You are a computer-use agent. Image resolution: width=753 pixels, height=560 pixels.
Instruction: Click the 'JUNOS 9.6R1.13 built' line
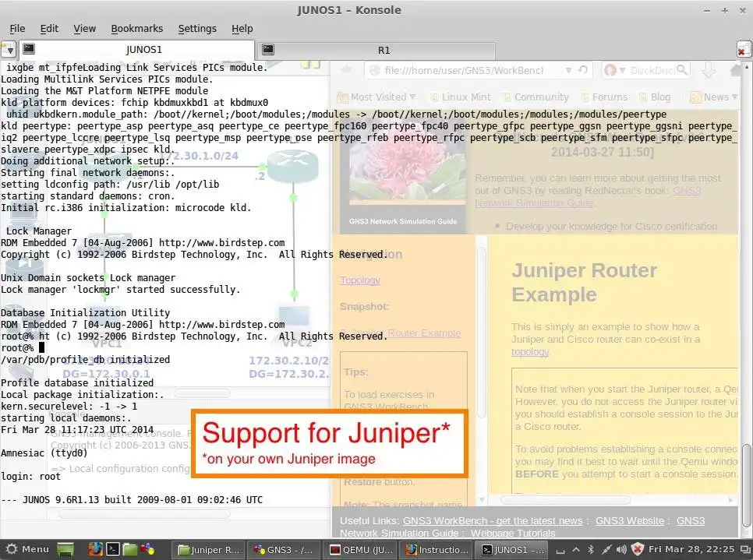coord(132,500)
